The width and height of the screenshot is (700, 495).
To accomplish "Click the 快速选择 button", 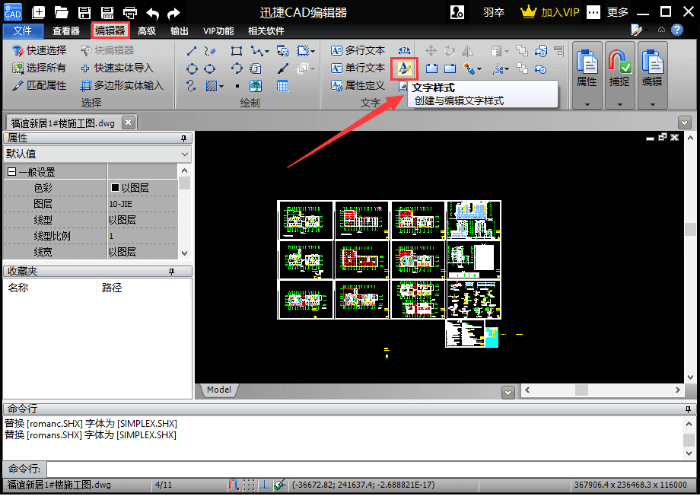I will click(39, 50).
